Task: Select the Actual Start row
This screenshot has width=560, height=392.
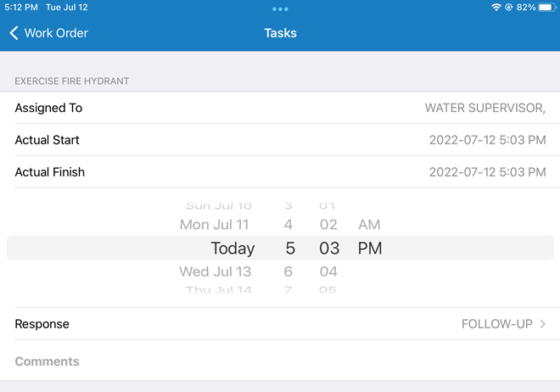Action: pos(280,140)
